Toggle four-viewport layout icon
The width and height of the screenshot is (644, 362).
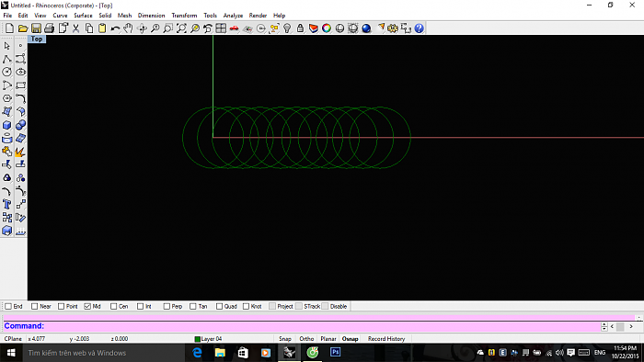[221, 28]
